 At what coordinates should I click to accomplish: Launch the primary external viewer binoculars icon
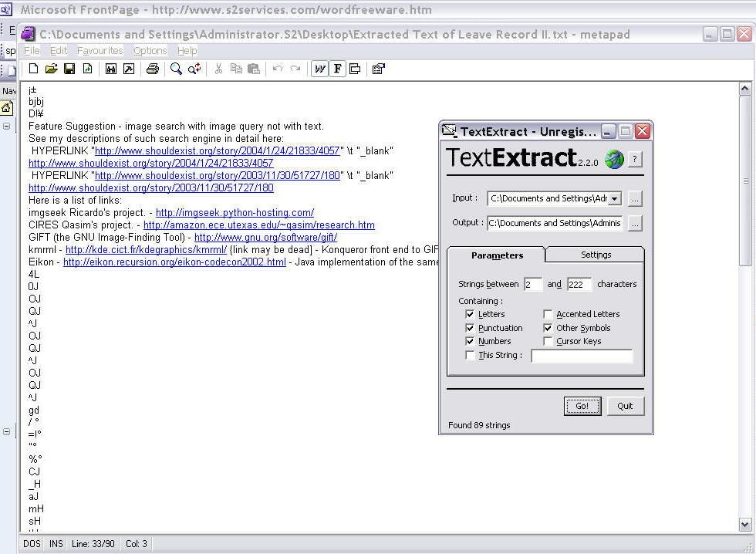[x=111, y=69]
